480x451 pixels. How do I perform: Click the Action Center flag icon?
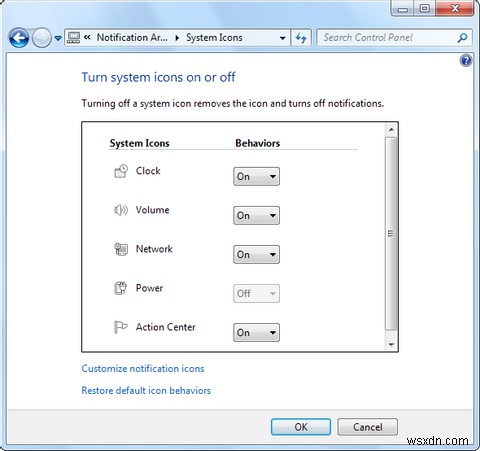[121, 327]
